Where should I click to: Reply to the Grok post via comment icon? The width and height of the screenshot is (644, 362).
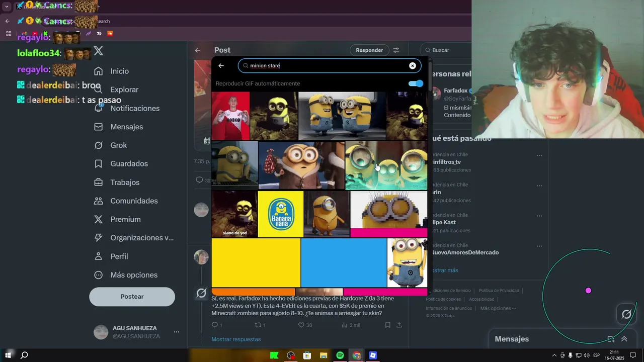pyautogui.click(x=215, y=325)
